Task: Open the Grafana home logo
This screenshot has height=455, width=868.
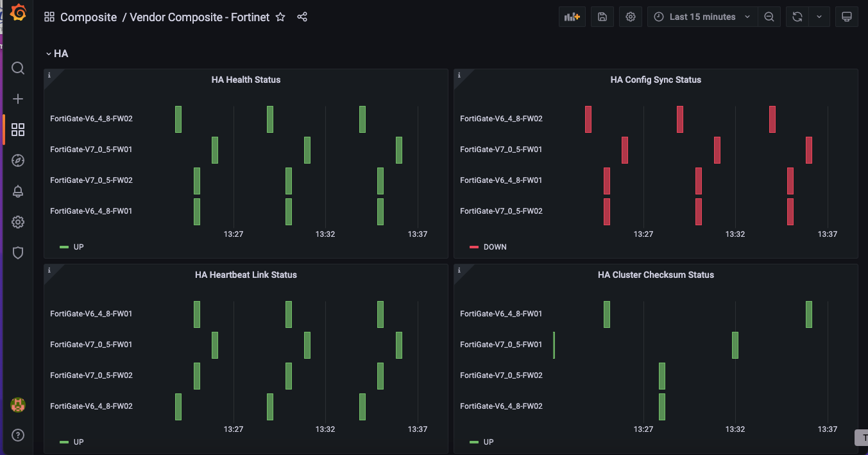Action: 18,13
